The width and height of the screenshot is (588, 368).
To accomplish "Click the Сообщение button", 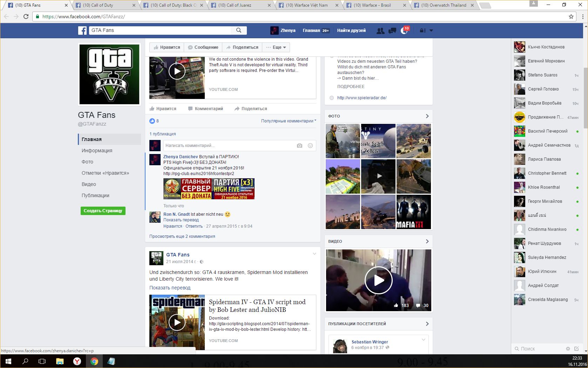I will tap(203, 47).
